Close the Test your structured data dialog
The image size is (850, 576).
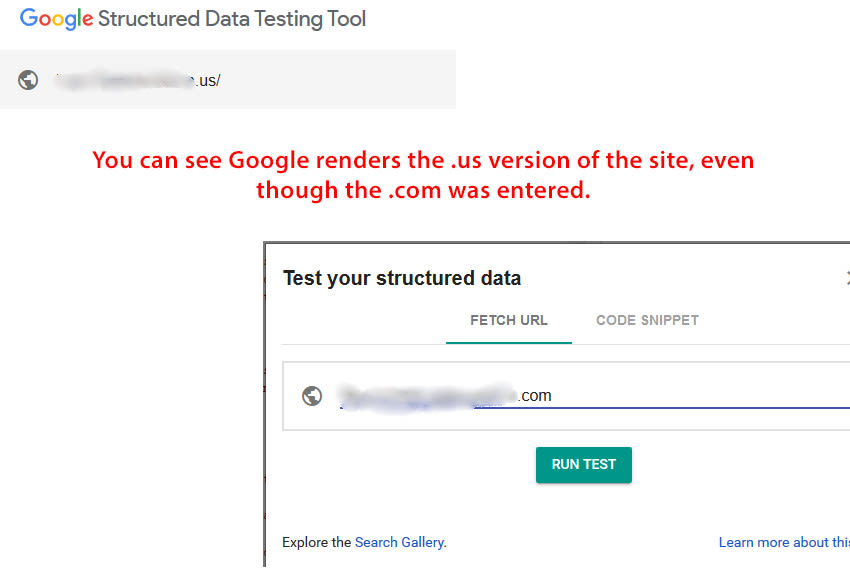pyautogui.click(x=847, y=278)
